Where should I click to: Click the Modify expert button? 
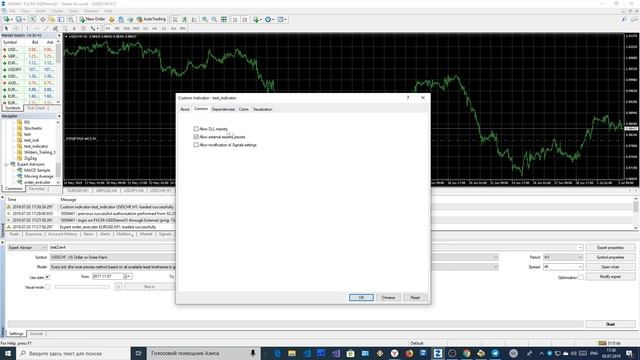point(610,277)
